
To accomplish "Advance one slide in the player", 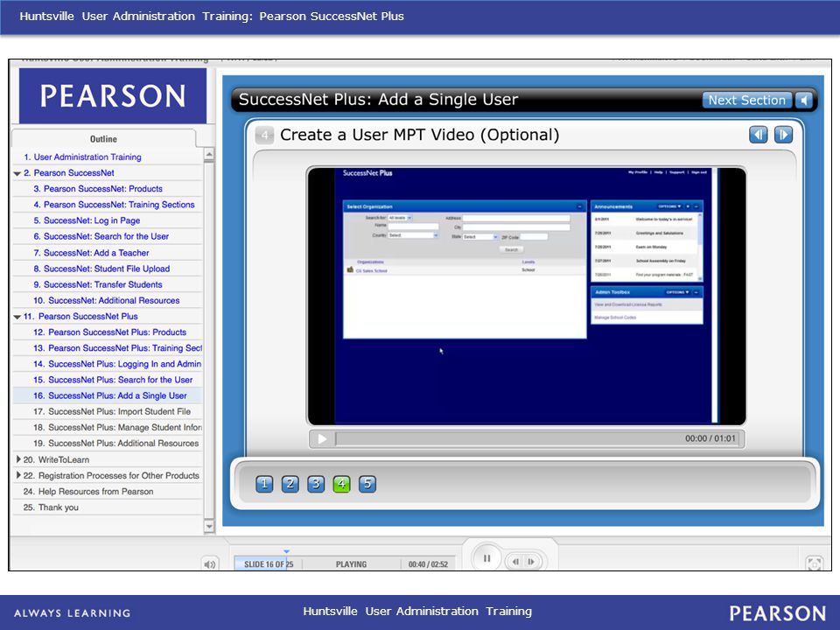I will (x=531, y=562).
